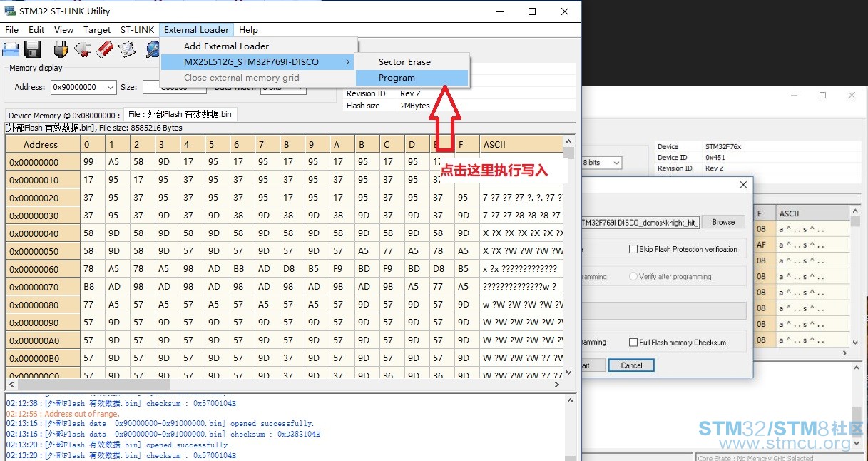This screenshot has height=461, width=868.
Task: Click the Connect to target plug icon
Action: [61, 49]
